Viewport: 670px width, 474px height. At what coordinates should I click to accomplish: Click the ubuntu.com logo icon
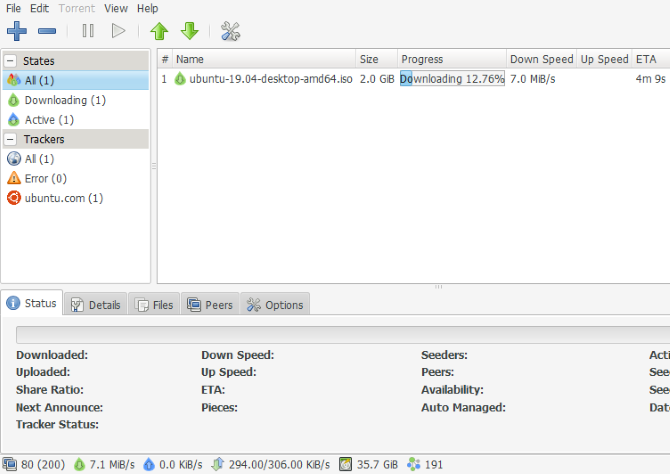(14, 198)
